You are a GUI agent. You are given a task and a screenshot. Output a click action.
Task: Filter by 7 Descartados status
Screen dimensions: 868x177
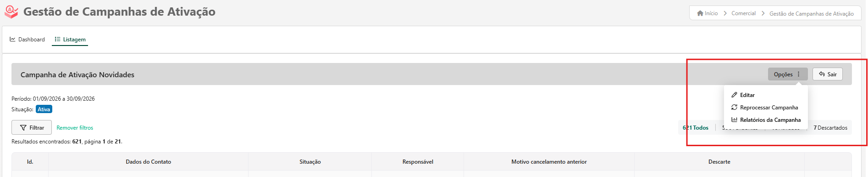coord(830,128)
